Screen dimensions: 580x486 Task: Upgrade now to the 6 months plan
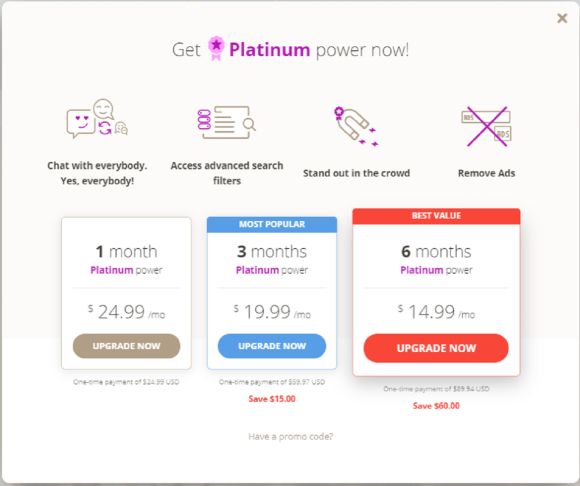[436, 348]
